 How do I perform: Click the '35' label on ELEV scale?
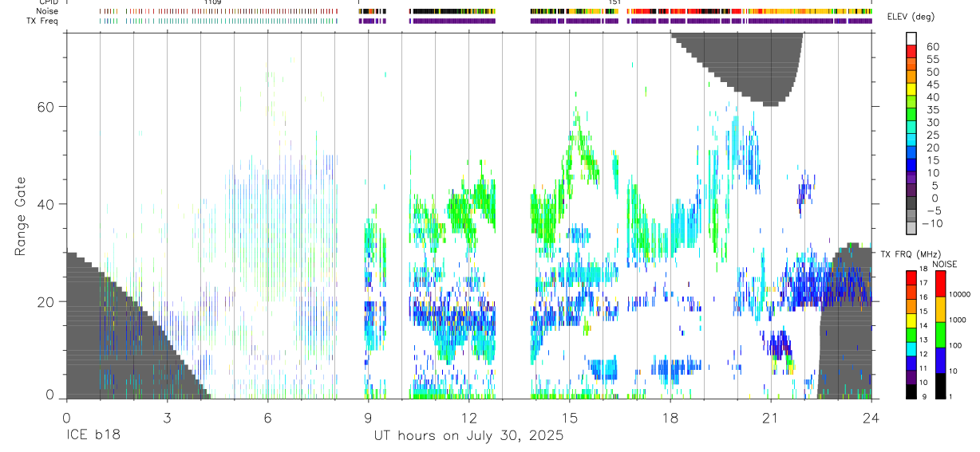coord(932,110)
